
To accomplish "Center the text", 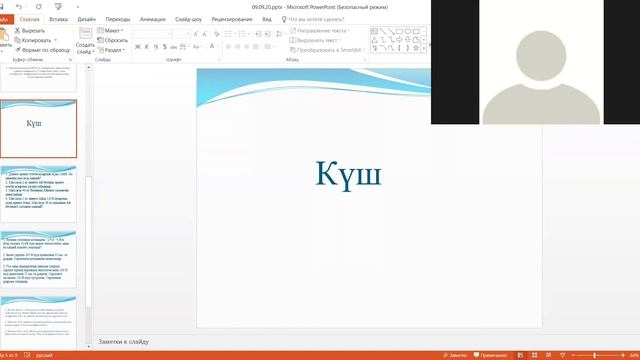I will click(238, 47).
